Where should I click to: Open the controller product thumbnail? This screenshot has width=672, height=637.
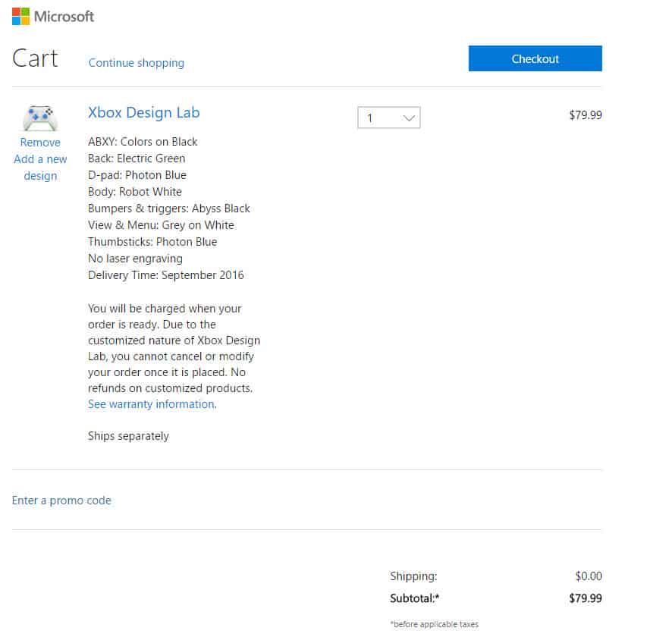40,118
